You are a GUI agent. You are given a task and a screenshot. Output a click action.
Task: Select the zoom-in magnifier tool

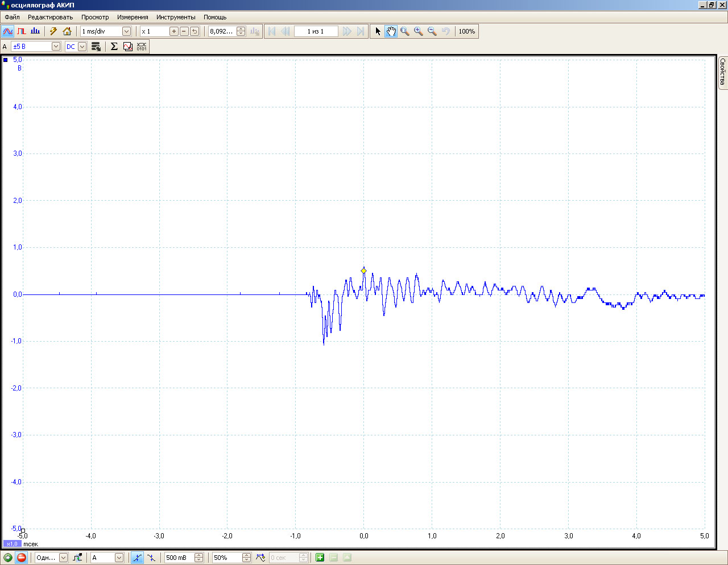point(419,31)
